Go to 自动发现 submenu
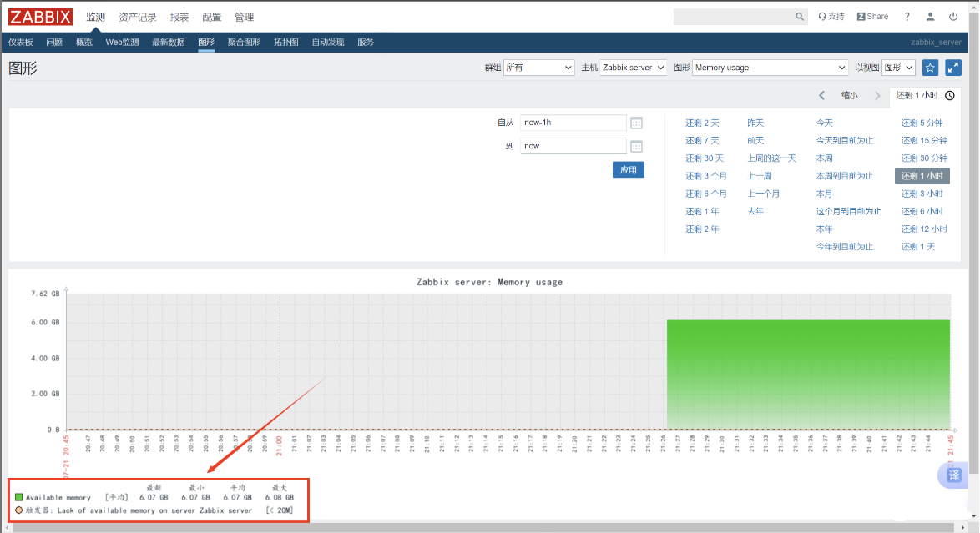The image size is (980, 533). (328, 43)
